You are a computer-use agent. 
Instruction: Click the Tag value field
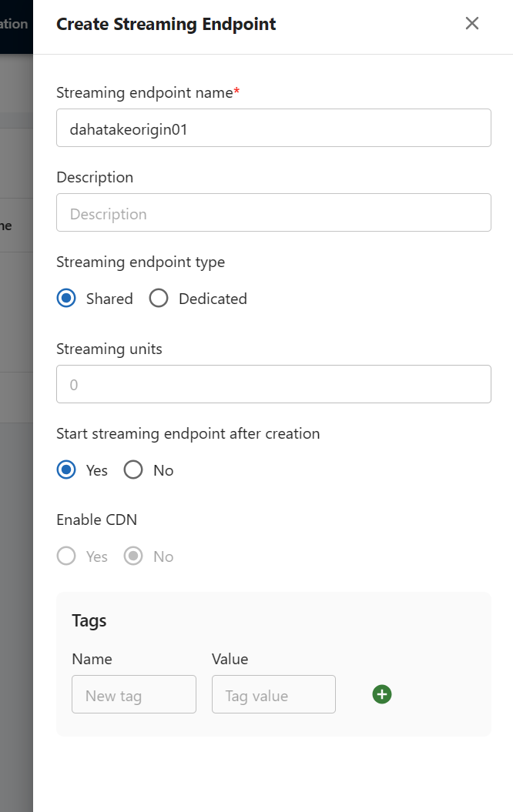(273, 694)
